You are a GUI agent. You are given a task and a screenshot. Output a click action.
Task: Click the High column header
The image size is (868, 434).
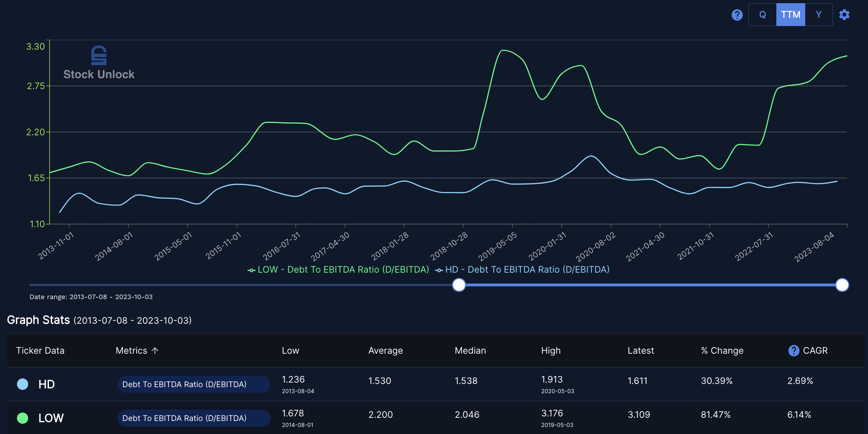pyautogui.click(x=551, y=351)
